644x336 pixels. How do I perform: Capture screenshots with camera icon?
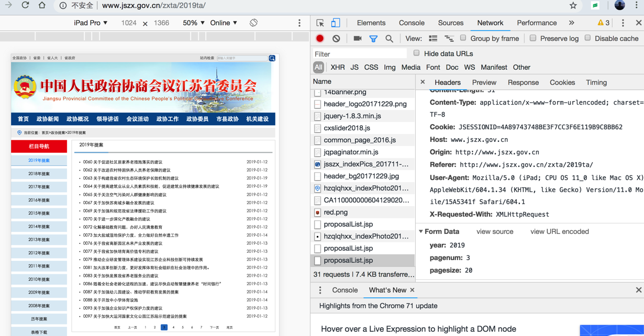[x=358, y=38]
